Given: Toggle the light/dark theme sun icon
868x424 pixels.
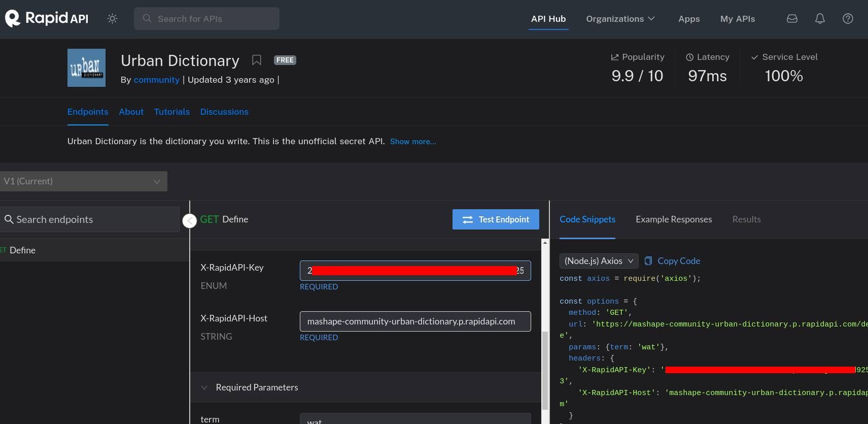Looking at the screenshot, I should [x=112, y=19].
